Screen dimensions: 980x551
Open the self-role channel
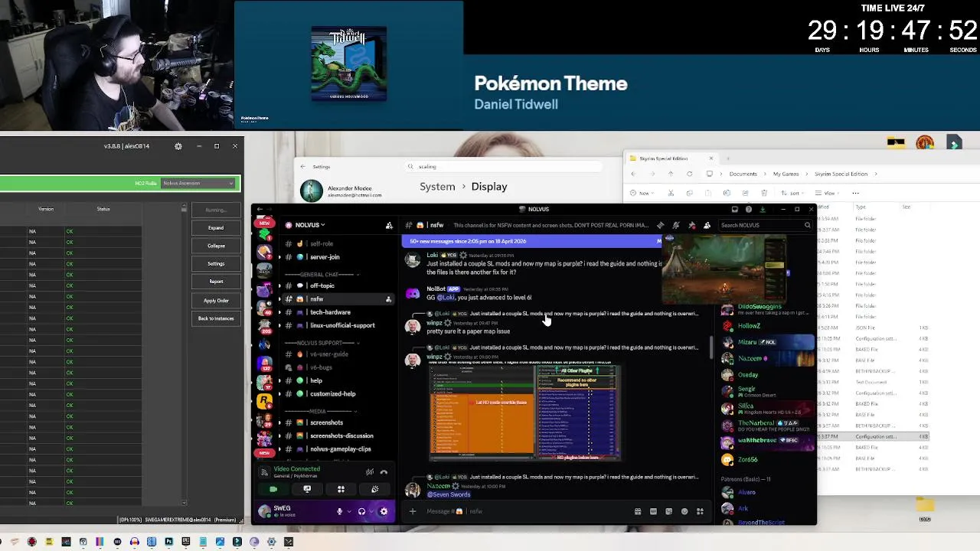(322, 243)
